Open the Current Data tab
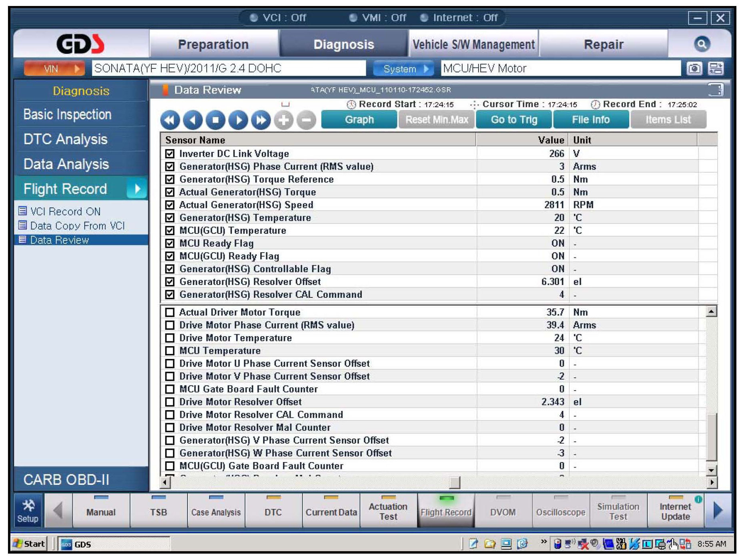The height and width of the screenshot is (560, 744). click(x=331, y=512)
